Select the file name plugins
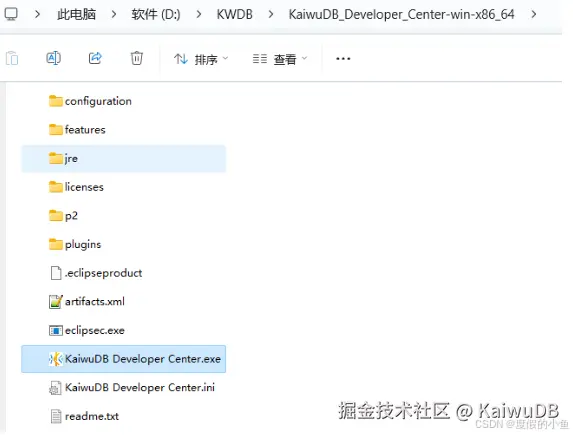 (83, 245)
